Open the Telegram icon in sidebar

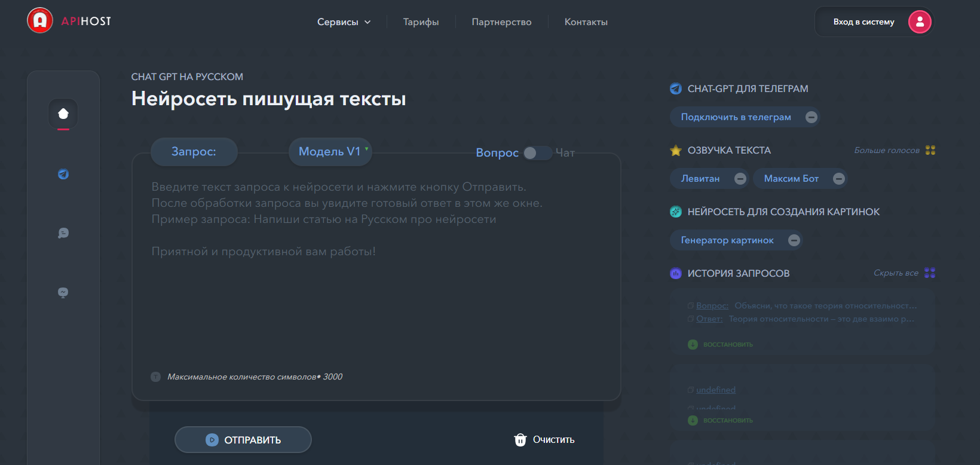coord(63,174)
